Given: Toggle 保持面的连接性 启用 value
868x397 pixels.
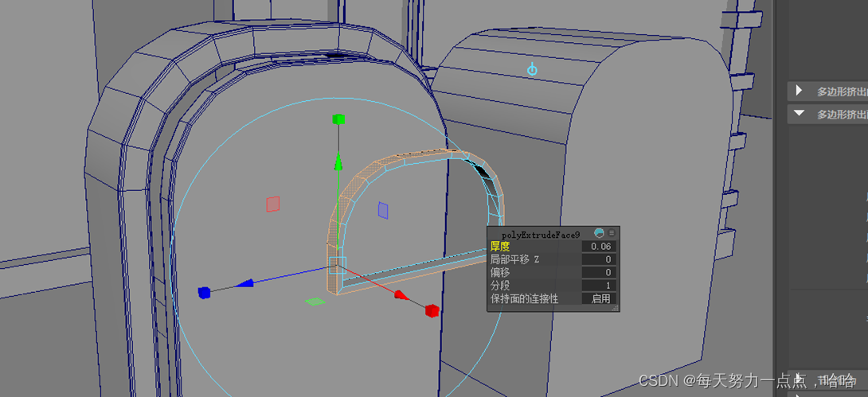Looking at the screenshot, I should point(599,299).
